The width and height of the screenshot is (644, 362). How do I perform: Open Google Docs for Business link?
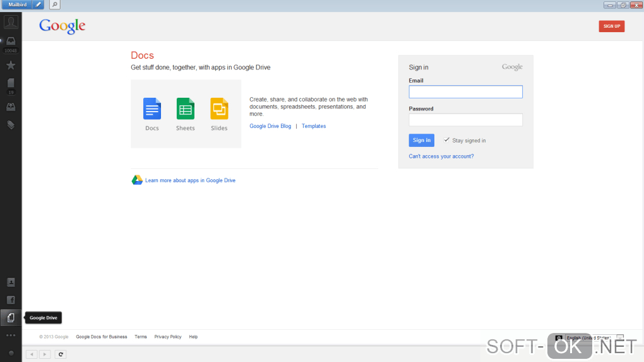pyautogui.click(x=102, y=337)
